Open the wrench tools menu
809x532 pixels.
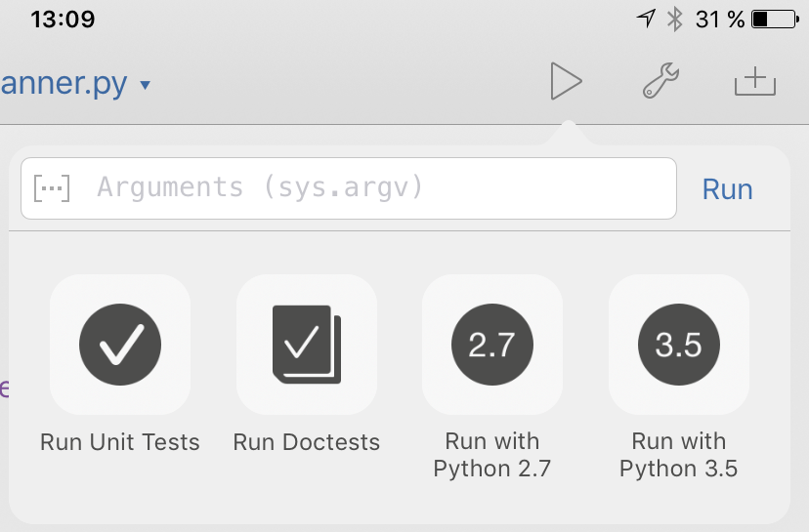click(660, 82)
